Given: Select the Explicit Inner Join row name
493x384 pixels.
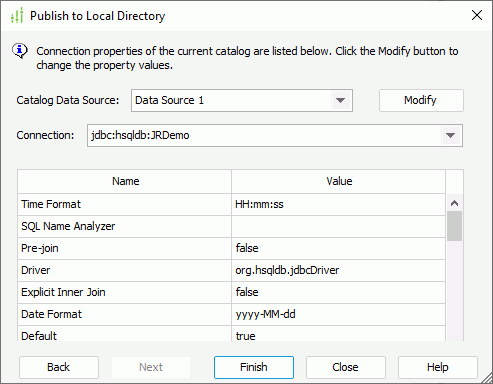Looking at the screenshot, I should (x=125, y=292).
